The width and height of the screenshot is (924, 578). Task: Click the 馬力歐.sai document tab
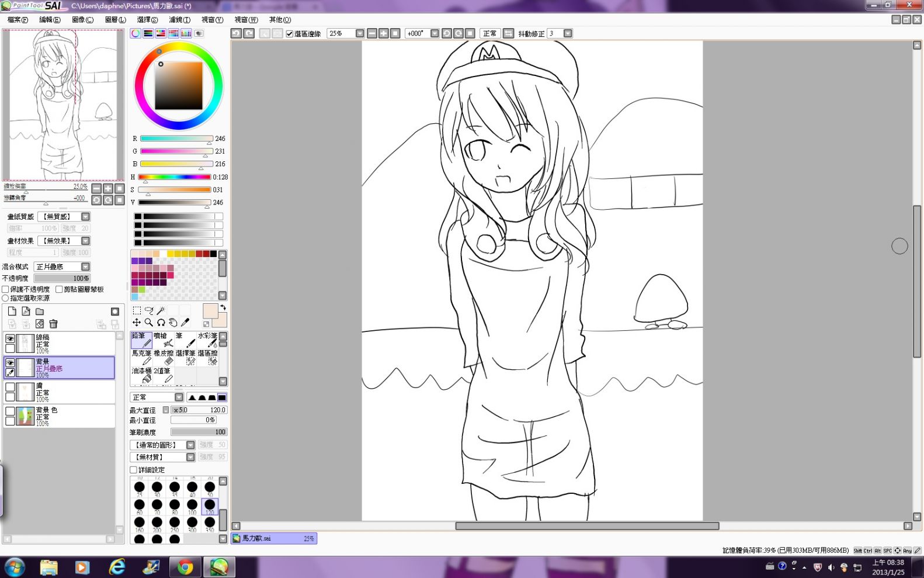274,538
